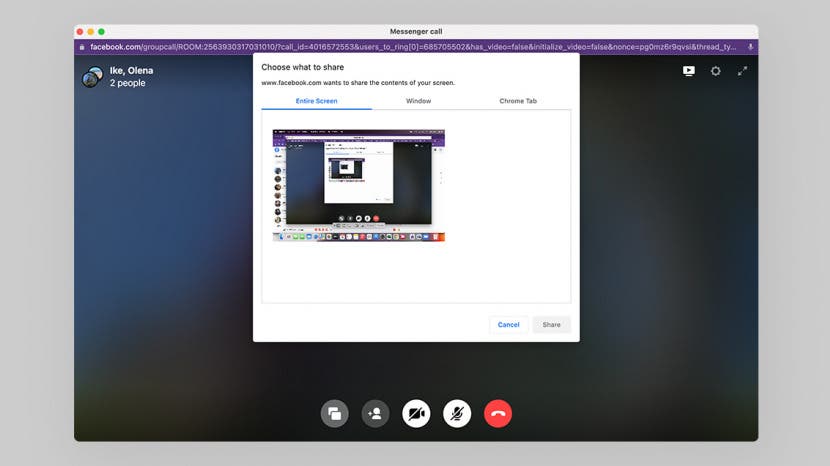Switch to the Window tab
Screen dimensions: 830x466
[418, 101]
